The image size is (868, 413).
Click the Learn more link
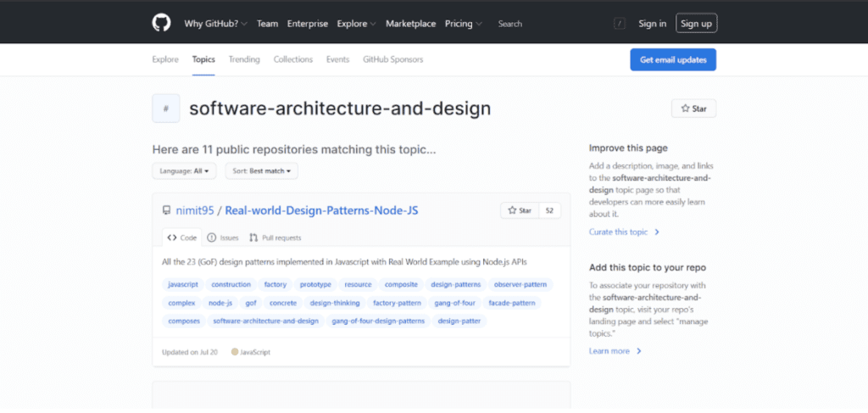click(x=615, y=351)
